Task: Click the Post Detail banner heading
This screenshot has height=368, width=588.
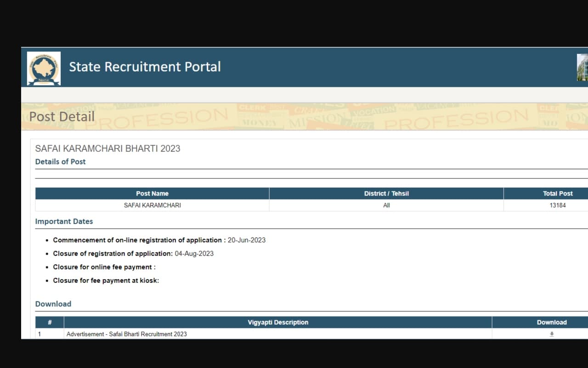Action: point(62,116)
